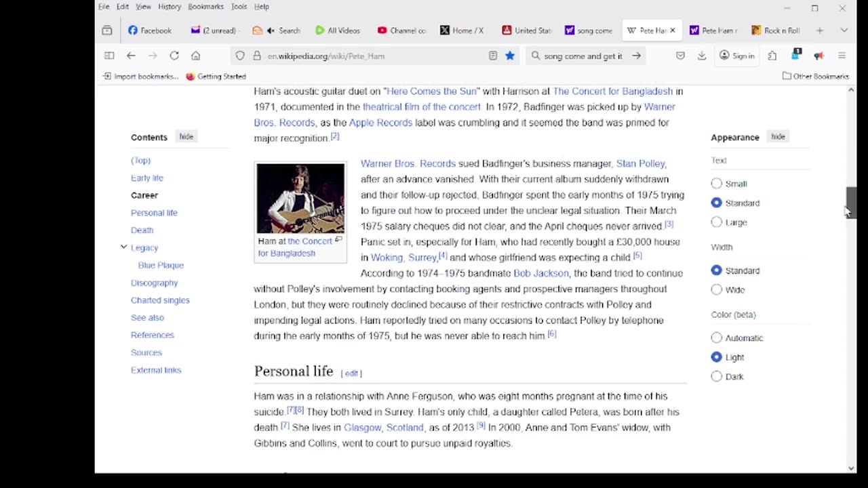
Task: Open the Edit menu
Action: [x=123, y=7]
